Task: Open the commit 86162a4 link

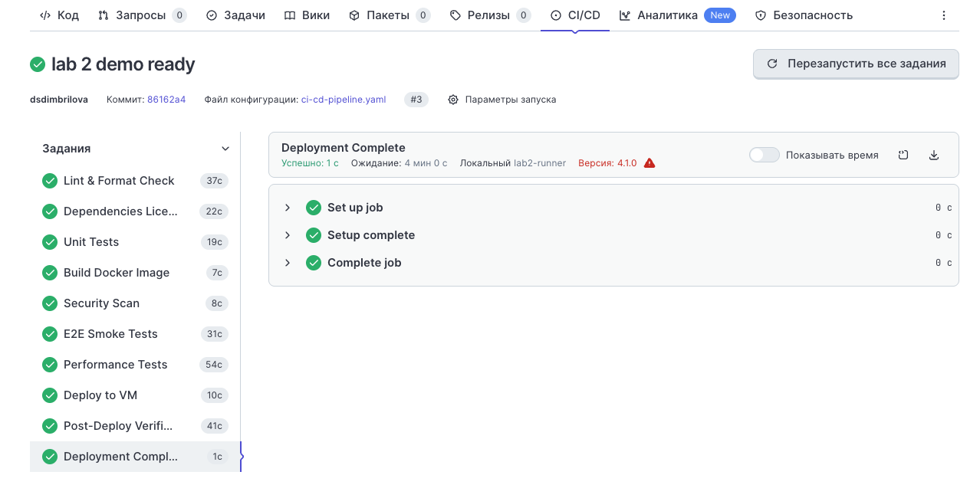Action: tap(166, 99)
